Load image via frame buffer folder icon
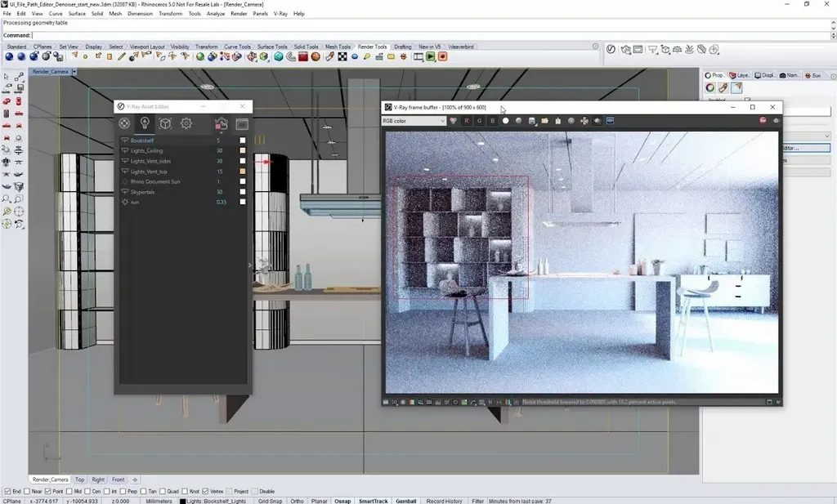The image size is (837, 504). tap(544, 121)
